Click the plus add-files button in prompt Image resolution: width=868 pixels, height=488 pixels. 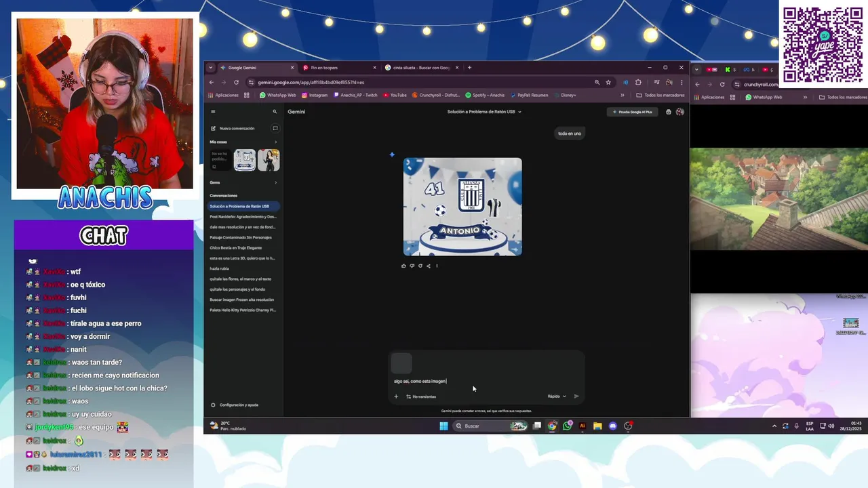coord(396,396)
